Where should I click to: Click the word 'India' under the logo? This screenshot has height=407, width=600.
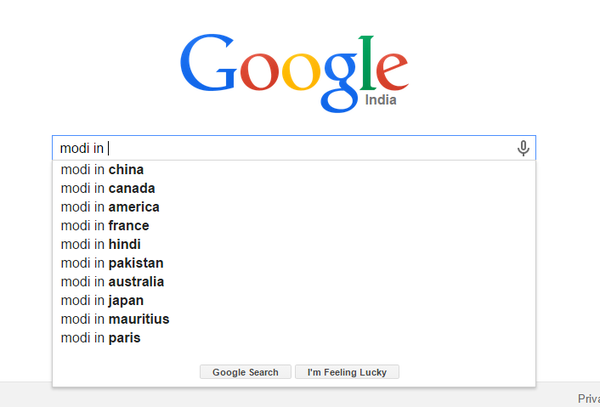[380, 100]
